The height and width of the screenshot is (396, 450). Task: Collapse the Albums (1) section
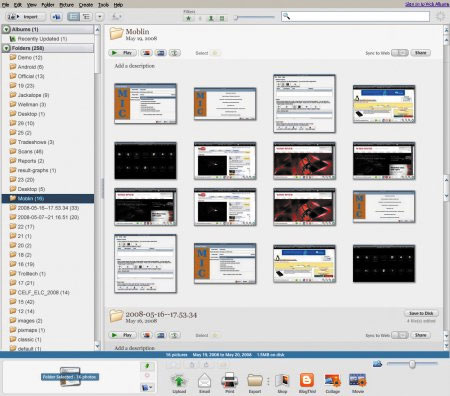pos(6,29)
